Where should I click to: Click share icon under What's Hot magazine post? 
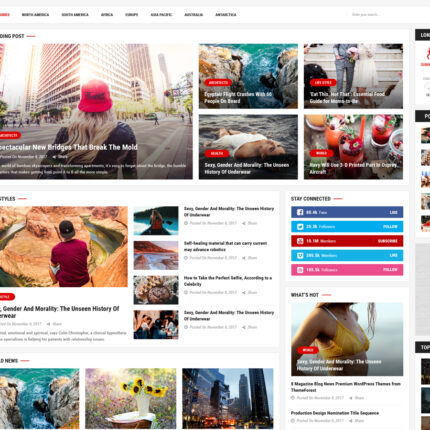pos(351,398)
